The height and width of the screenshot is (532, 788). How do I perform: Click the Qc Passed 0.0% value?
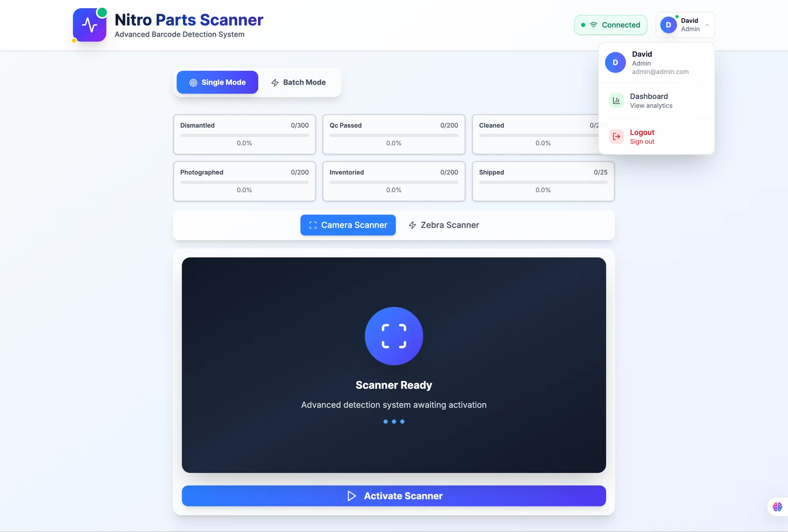(394, 143)
